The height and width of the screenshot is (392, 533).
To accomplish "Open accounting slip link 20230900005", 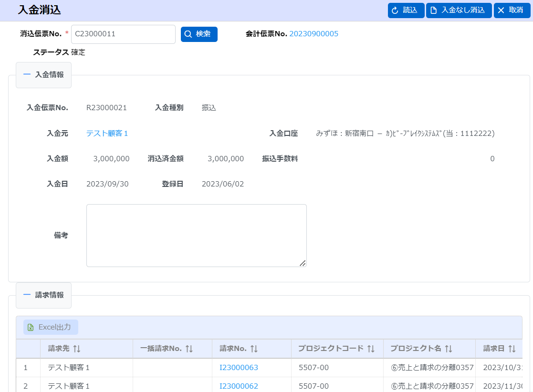I will pyautogui.click(x=314, y=34).
